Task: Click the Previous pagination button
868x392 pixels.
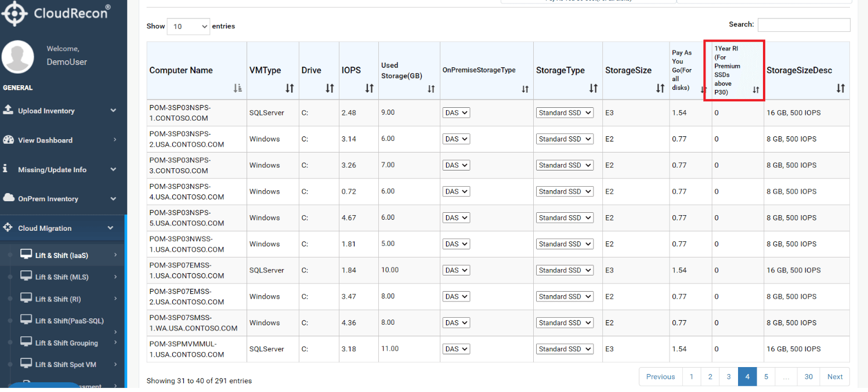Action: pyautogui.click(x=660, y=376)
